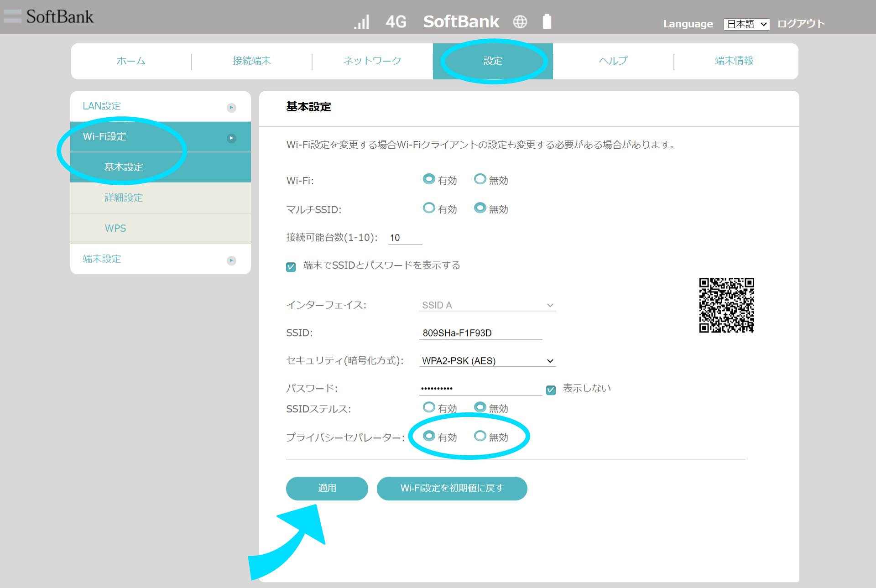This screenshot has width=876, height=588.
Task: Click the 適用 apply button
Action: (327, 488)
